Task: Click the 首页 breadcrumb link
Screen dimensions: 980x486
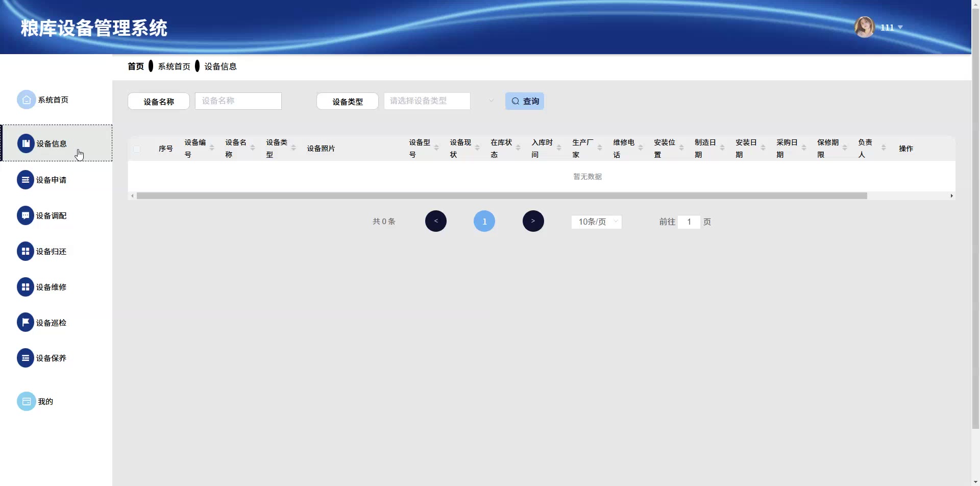Action: 136,66
